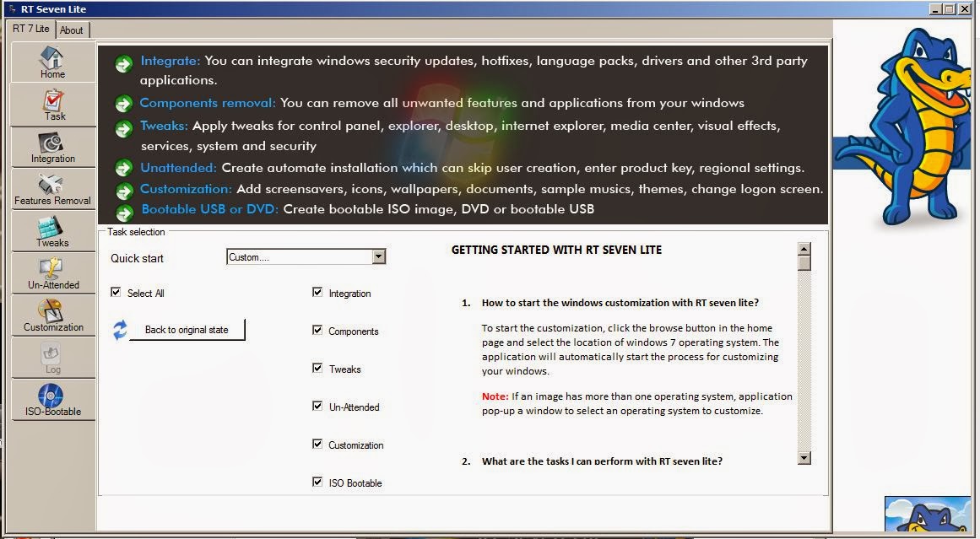Click the small gator banner at bottom right

click(x=928, y=514)
